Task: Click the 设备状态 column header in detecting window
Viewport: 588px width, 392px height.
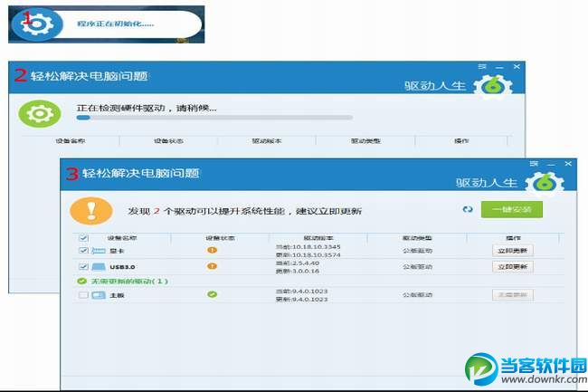Action: click(x=168, y=141)
